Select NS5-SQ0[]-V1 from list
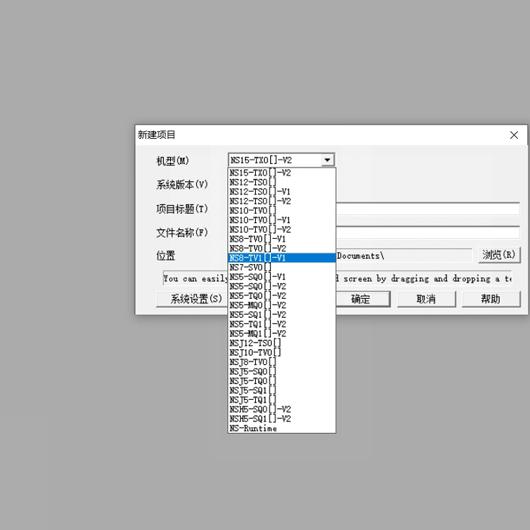This screenshot has width=530, height=530. click(282, 277)
